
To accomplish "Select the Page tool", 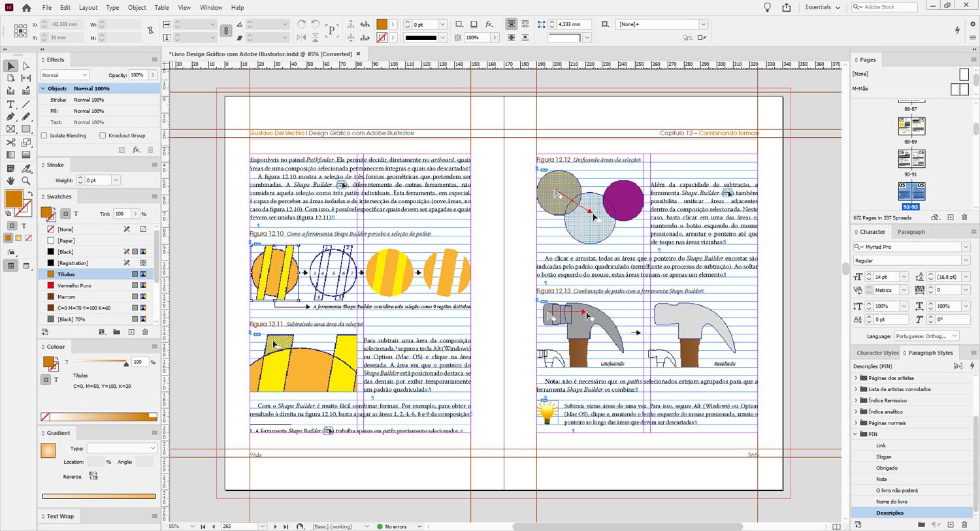I will click(x=10, y=78).
